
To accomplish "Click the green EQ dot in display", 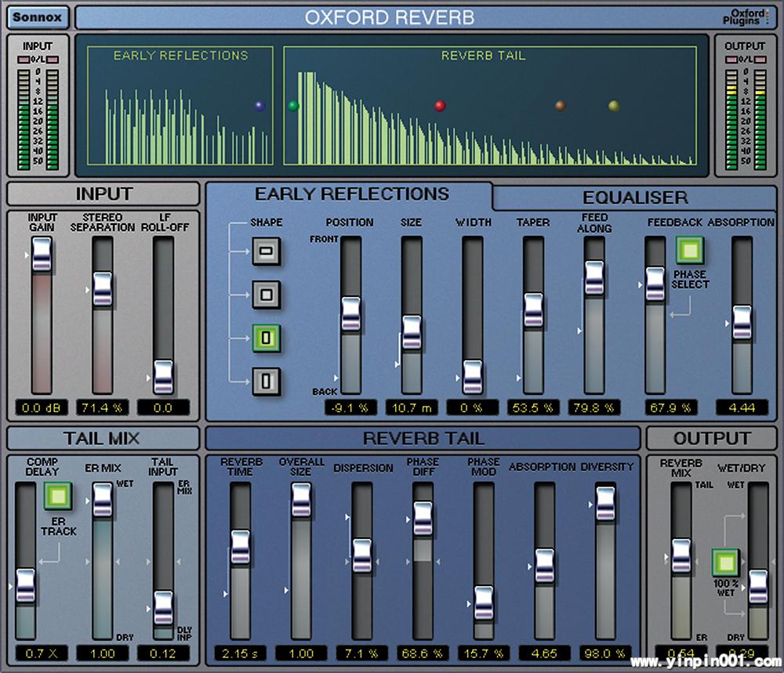I will (x=293, y=106).
